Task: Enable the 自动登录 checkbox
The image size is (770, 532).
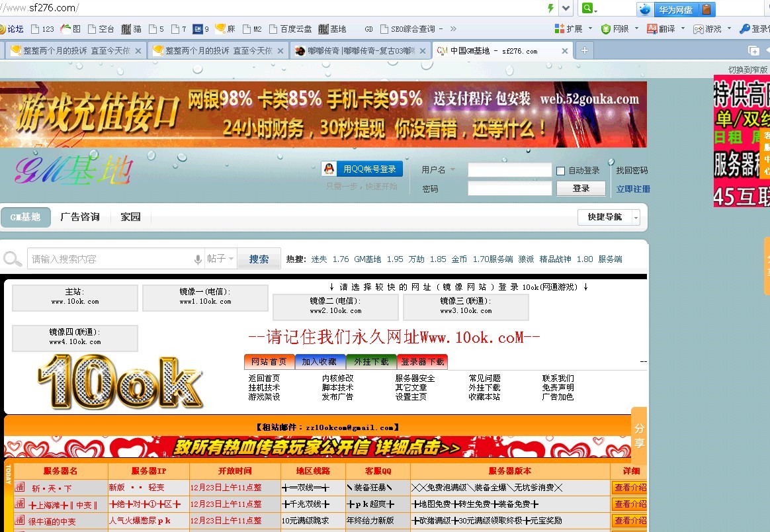Action: pos(560,171)
